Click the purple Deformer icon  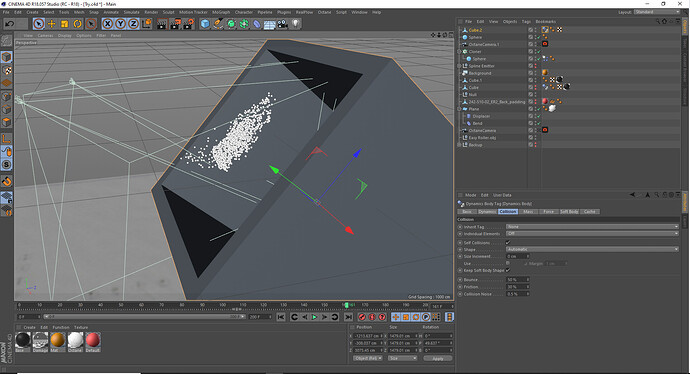[257, 24]
